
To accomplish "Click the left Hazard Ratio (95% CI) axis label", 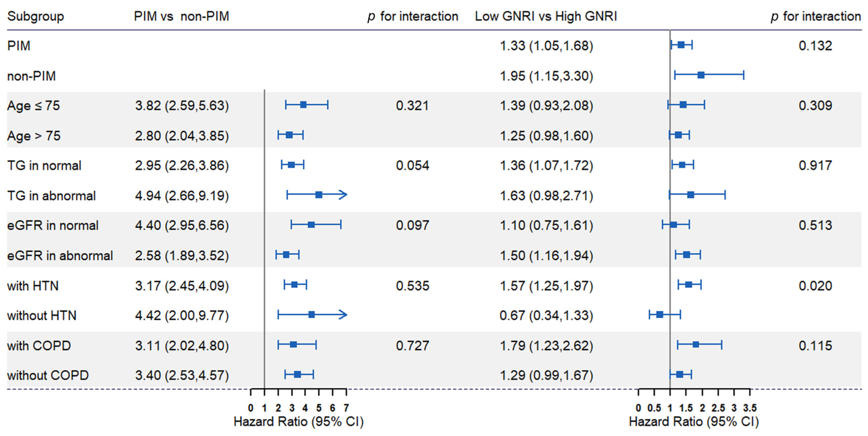I will point(298,422).
